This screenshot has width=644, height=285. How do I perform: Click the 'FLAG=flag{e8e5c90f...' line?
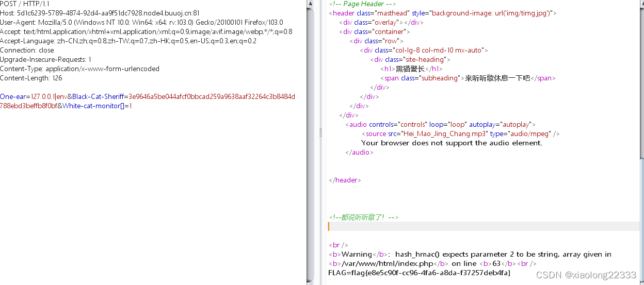point(420,273)
